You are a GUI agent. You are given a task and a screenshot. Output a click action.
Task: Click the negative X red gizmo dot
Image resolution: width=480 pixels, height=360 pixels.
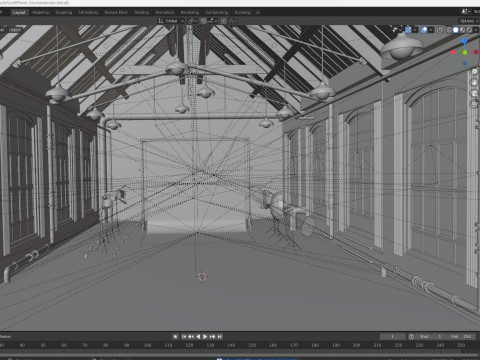453,52
